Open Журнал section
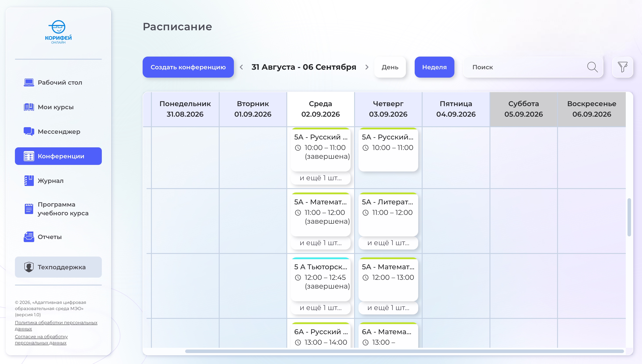 pos(58,181)
